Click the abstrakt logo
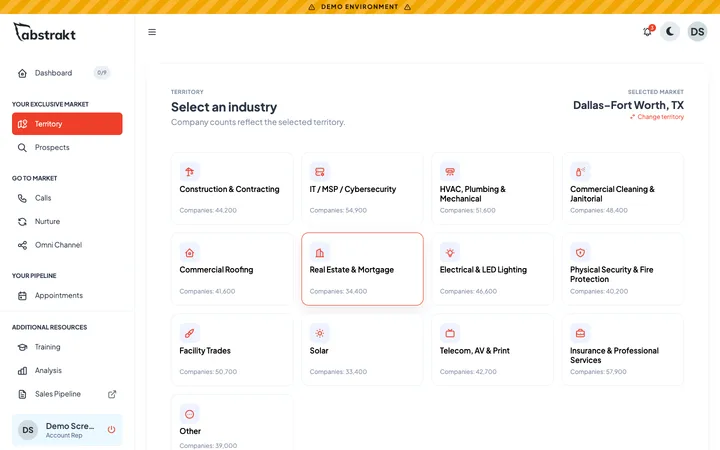This screenshot has width=720, height=450. click(45, 32)
